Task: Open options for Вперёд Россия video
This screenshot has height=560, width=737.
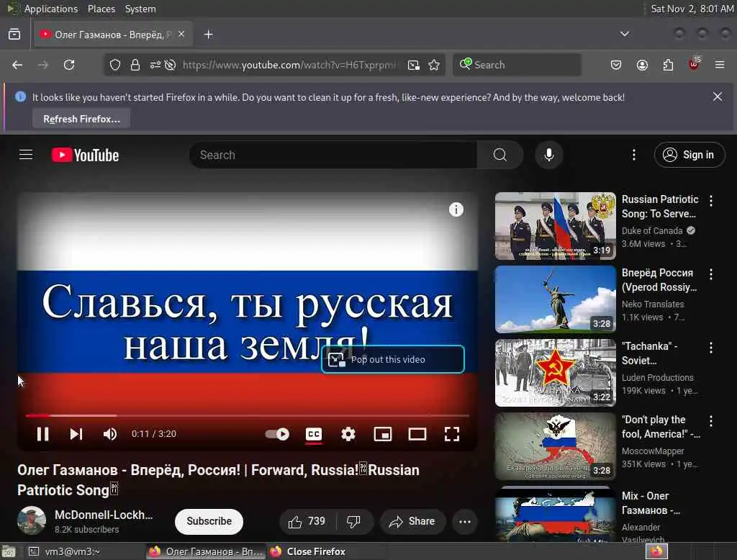Action: click(x=711, y=274)
